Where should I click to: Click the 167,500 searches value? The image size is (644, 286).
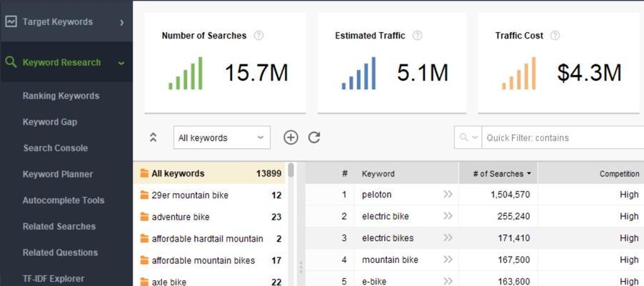pos(513,260)
